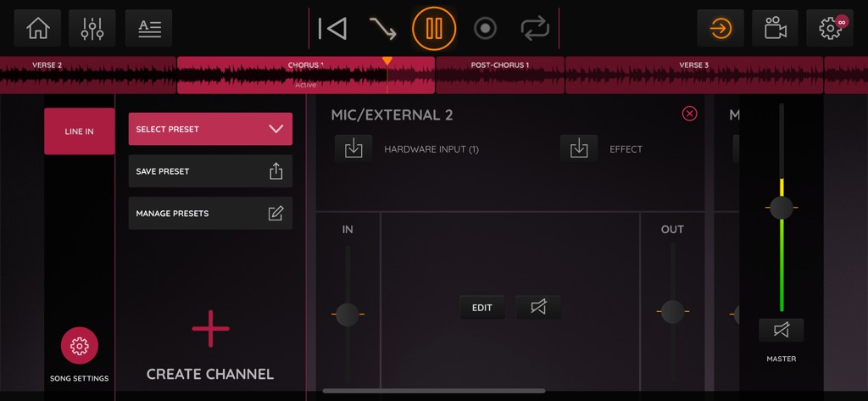The width and height of the screenshot is (868, 401).
Task: Jump to Post-Chorus 1 section
Action: coord(500,75)
